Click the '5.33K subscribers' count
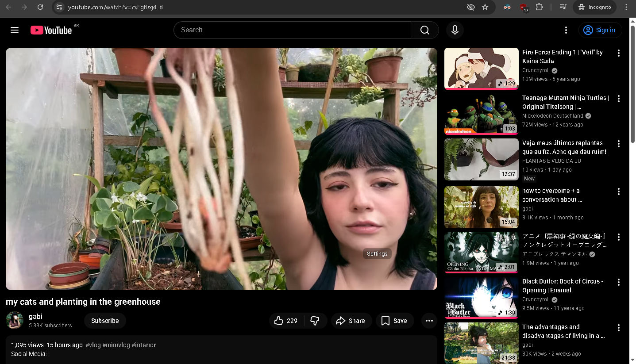This screenshot has width=636, height=364. click(50, 325)
